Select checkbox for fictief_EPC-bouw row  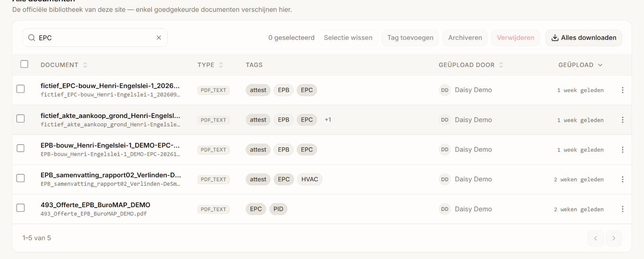21,89
